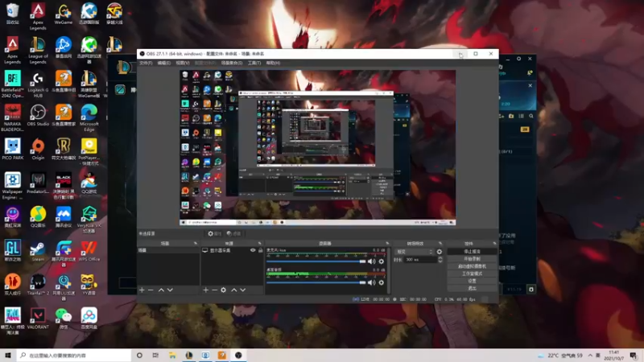Click the studio mode controls button
The image size is (644, 362).
(x=472, y=274)
